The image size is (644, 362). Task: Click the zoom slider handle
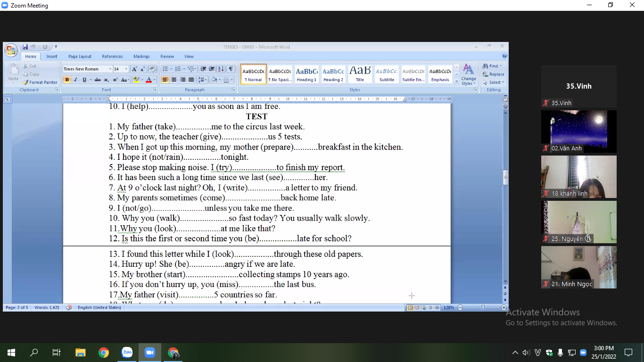(x=483, y=307)
